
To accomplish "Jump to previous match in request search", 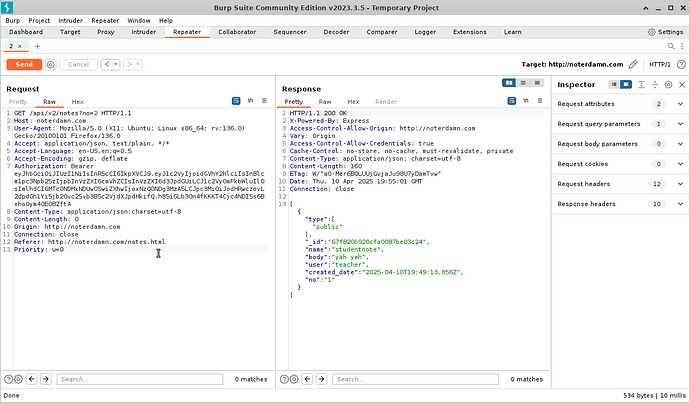I will (32, 379).
